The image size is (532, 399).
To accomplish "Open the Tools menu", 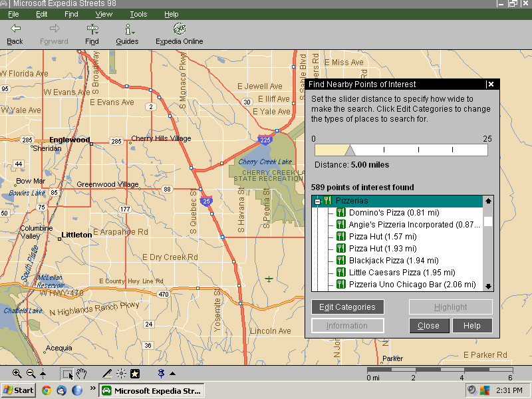I will [x=138, y=14].
